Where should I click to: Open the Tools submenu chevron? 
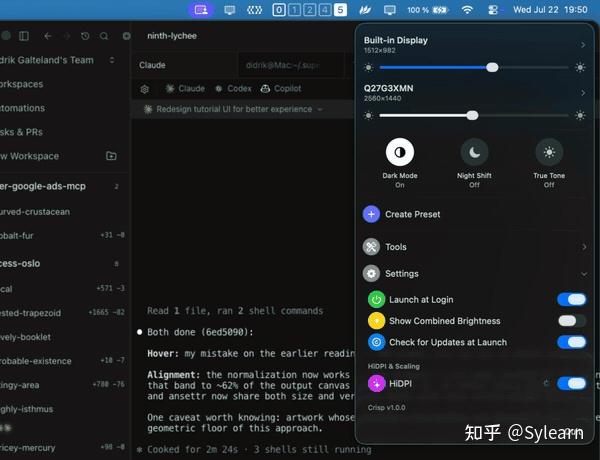(584, 247)
